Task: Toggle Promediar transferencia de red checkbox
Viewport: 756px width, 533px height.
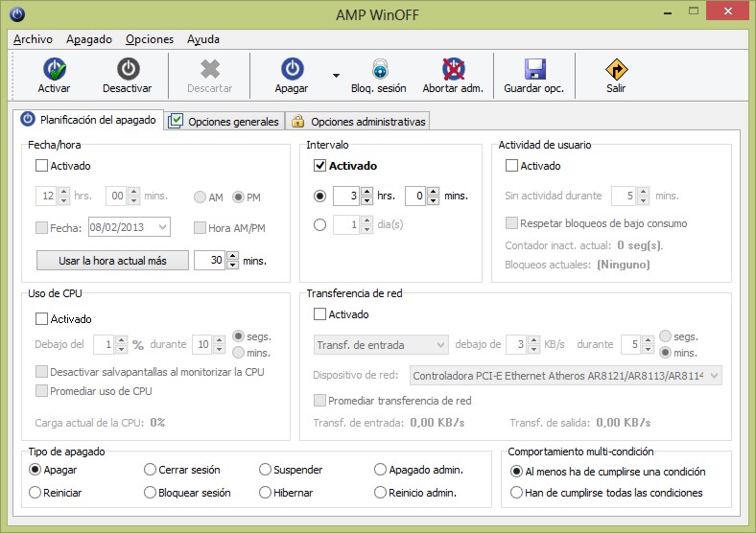Action: click(x=319, y=401)
